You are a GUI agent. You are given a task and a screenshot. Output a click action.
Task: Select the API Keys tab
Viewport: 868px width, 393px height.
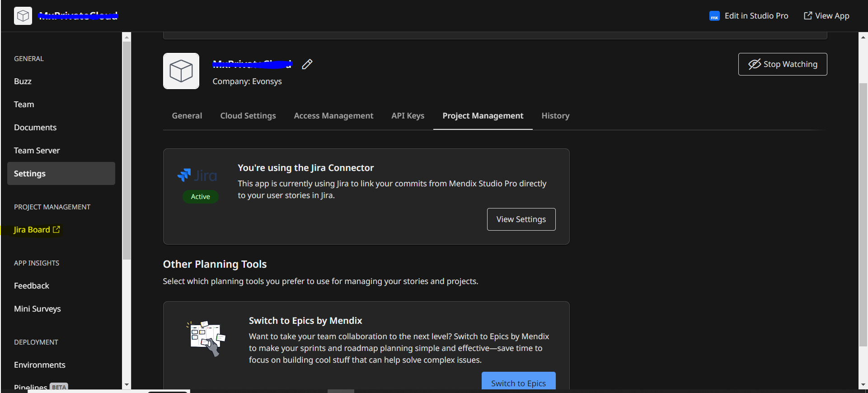(408, 116)
